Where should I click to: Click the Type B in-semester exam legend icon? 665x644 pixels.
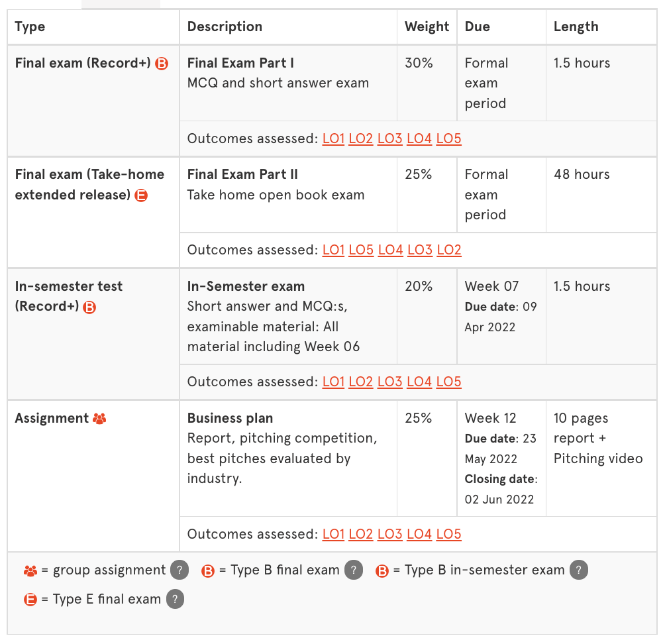pos(382,570)
